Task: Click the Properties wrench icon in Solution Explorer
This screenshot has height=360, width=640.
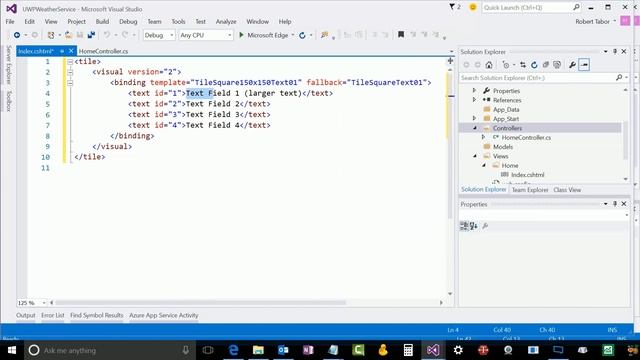Action: point(572,64)
